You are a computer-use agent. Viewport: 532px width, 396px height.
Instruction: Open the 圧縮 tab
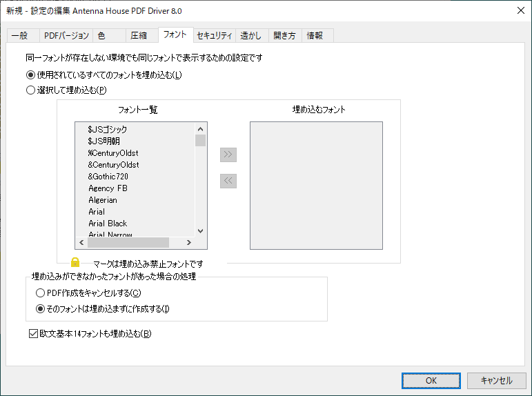tap(142, 36)
